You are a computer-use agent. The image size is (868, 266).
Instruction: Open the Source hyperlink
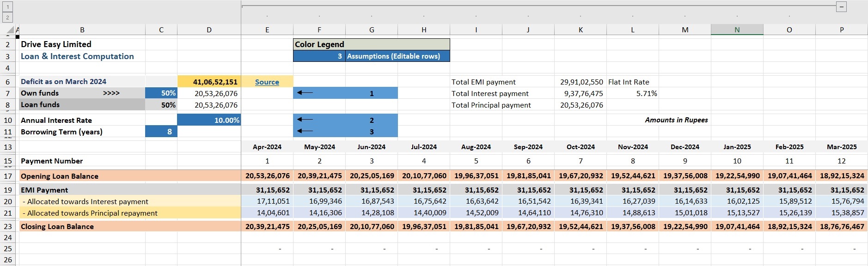tap(267, 82)
